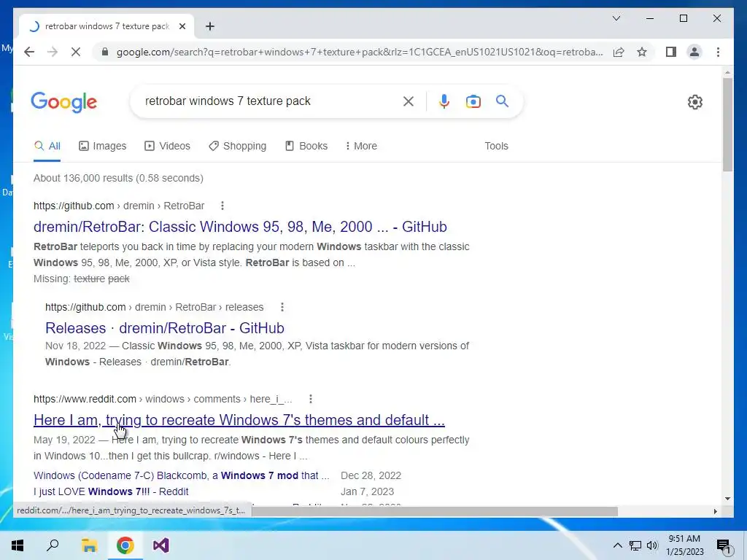The width and height of the screenshot is (747, 560).
Task: Open options for reddit result
Action: pos(311,399)
